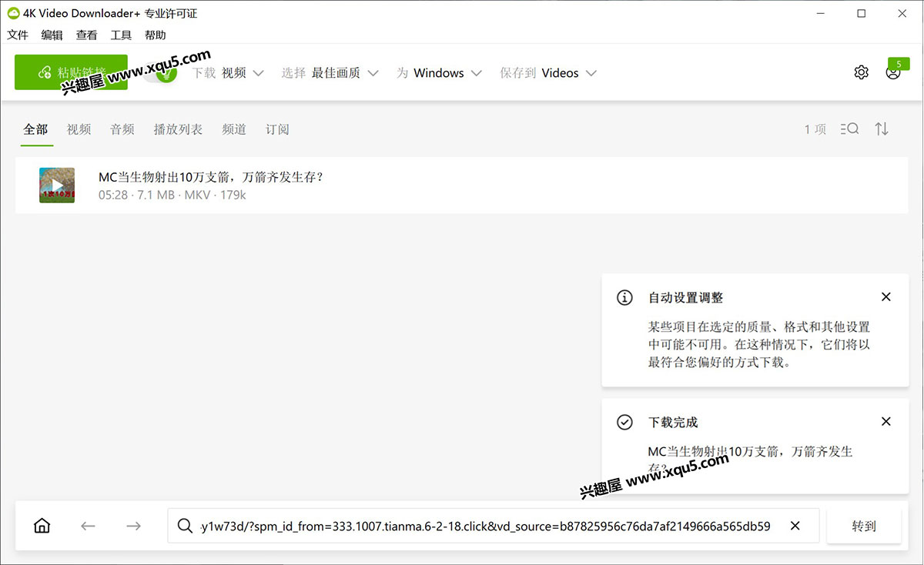Minimize the 4K Video Downloader window
The width and height of the screenshot is (924, 565).
820,13
